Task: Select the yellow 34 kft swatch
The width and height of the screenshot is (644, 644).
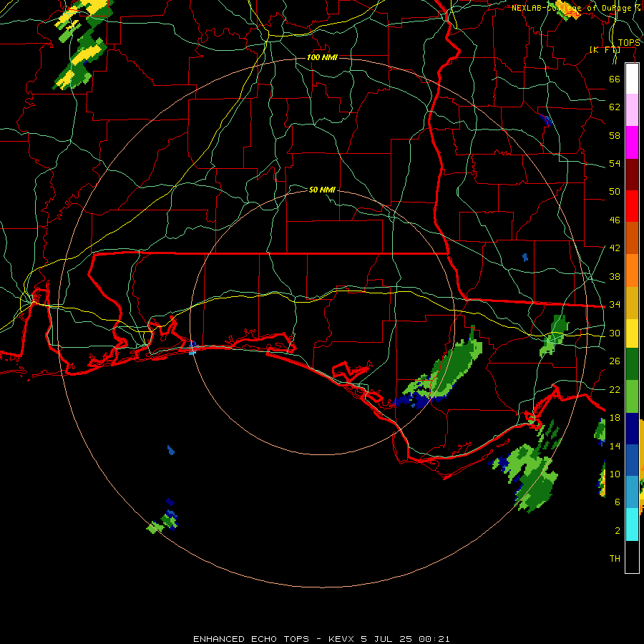Action: pyautogui.click(x=632, y=333)
